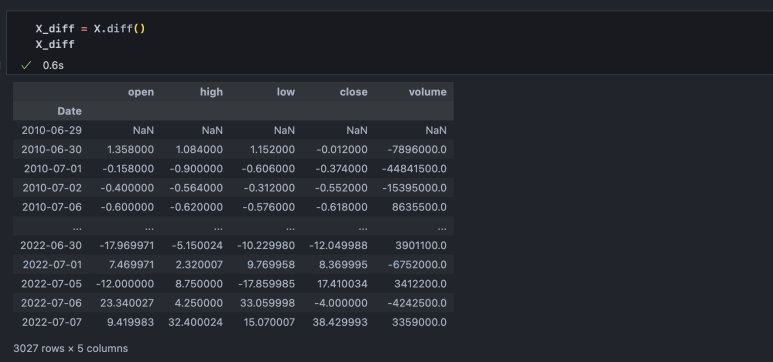This screenshot has height=362, width=773.
Task: Click low value -0.576000
Action: pos(268,207)
